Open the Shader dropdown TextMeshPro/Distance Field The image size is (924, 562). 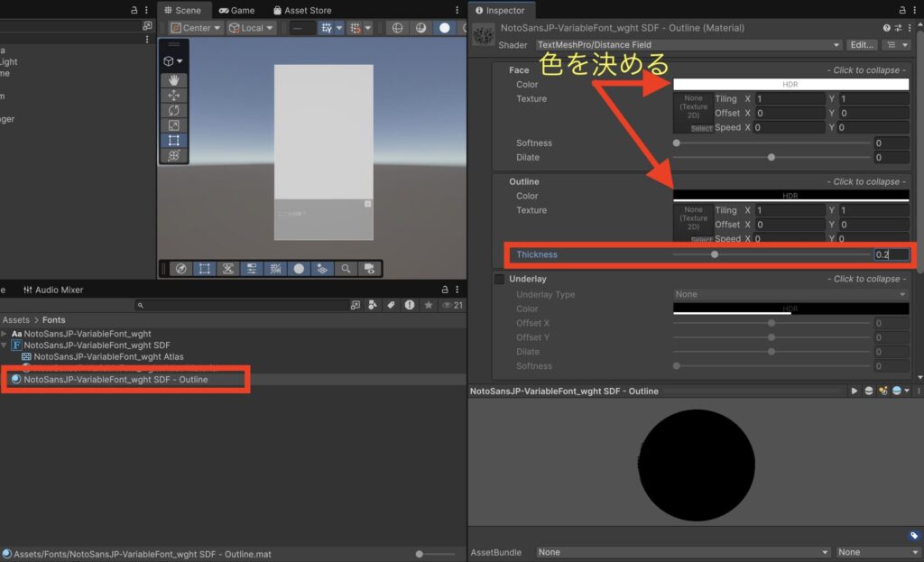coord(688,45)
